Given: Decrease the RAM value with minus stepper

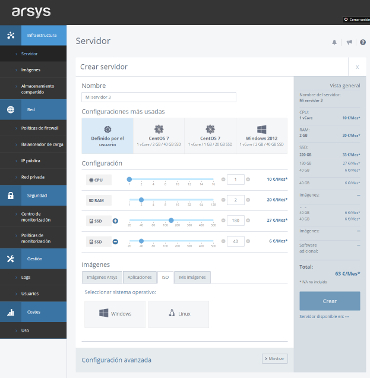Looking at the screenshot, I should pyautogui.click(x=223, y=200).
